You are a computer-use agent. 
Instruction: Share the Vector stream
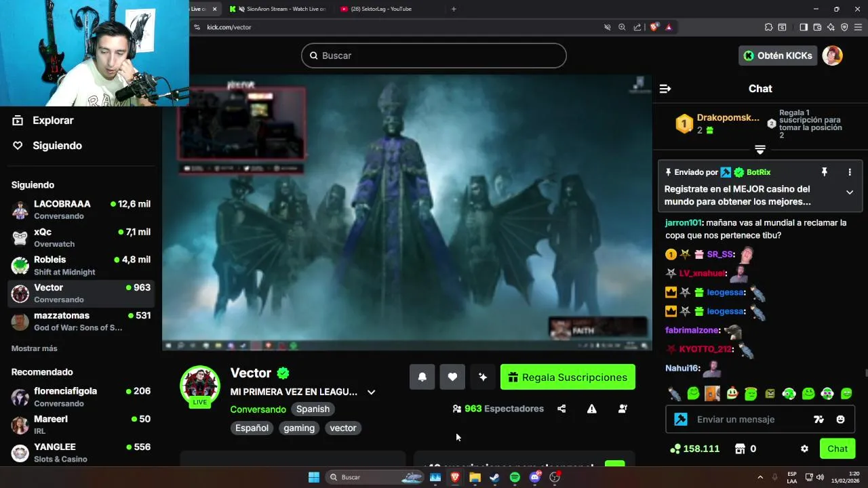pos(561,409)
